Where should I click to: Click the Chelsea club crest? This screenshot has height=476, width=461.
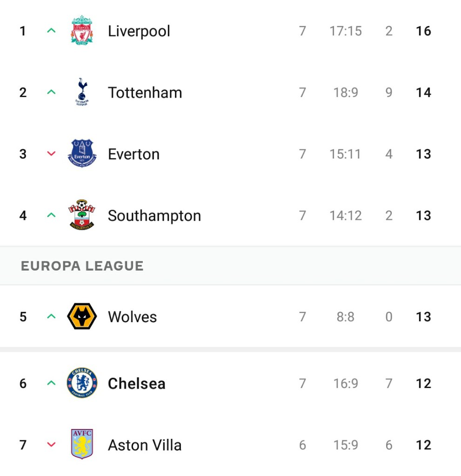[x=82, y=383]
